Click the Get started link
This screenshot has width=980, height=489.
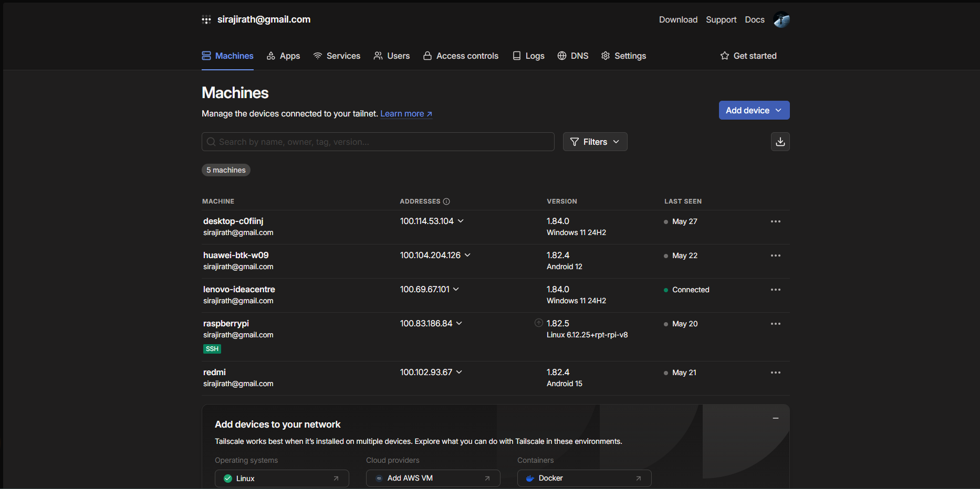click(x=748, y=56)
